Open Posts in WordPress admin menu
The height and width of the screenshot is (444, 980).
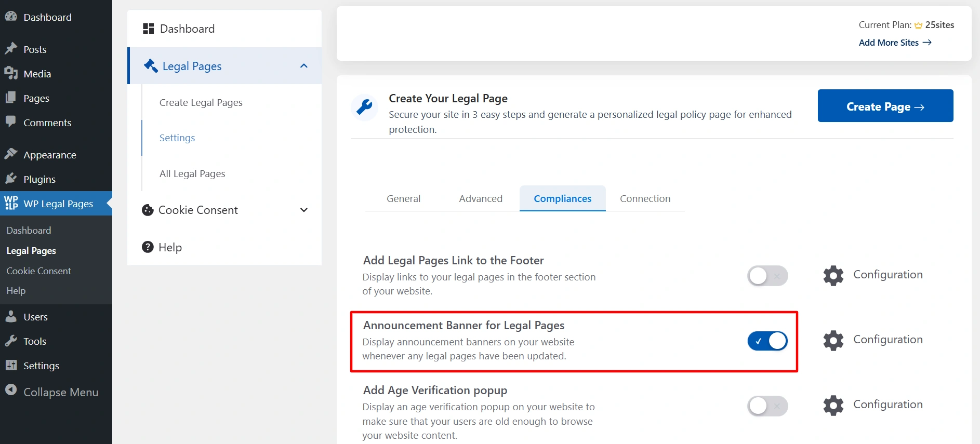click(x=56, y=49)
